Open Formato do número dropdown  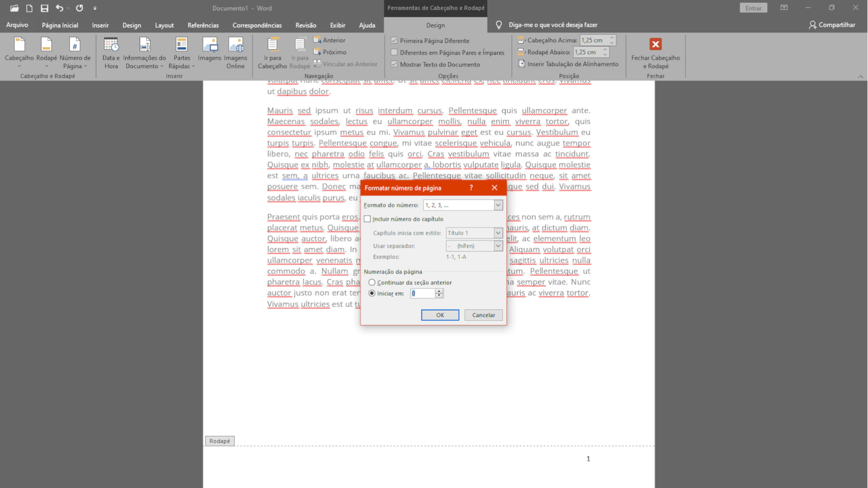[498, 205]
